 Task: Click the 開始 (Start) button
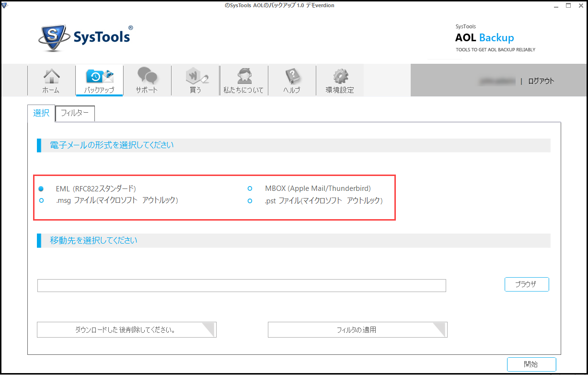531,364
